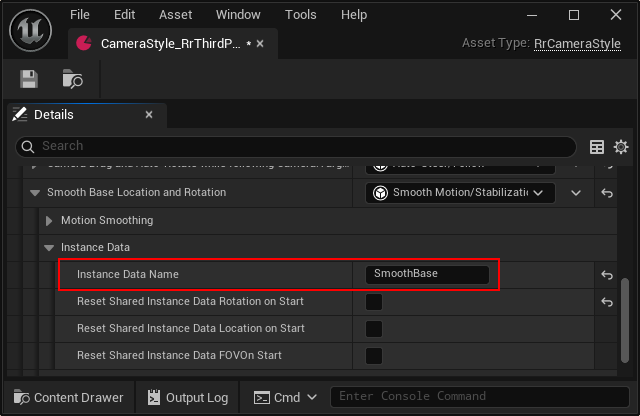Viewport: 640px width, 416px height.
Task: Reset Smooth Base Location and Rotation to default
Action: coord(607,193)
